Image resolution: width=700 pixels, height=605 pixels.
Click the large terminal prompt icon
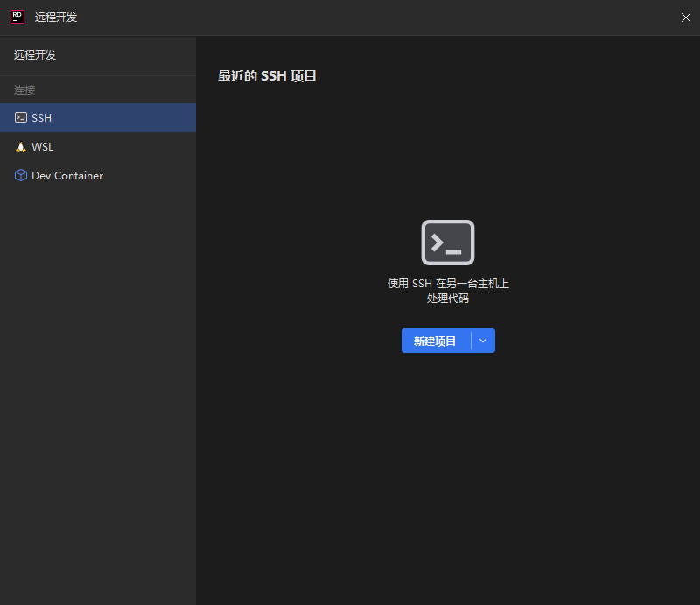(448, 243)
